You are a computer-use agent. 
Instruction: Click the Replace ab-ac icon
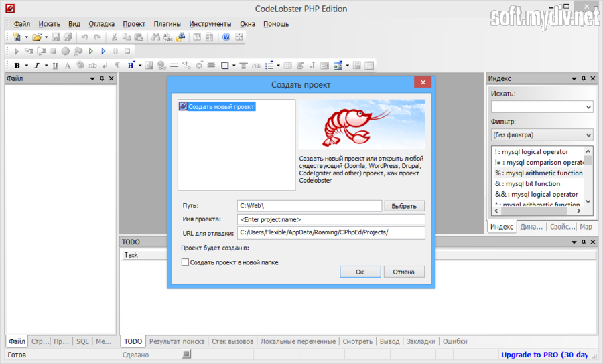click(168, 37)
